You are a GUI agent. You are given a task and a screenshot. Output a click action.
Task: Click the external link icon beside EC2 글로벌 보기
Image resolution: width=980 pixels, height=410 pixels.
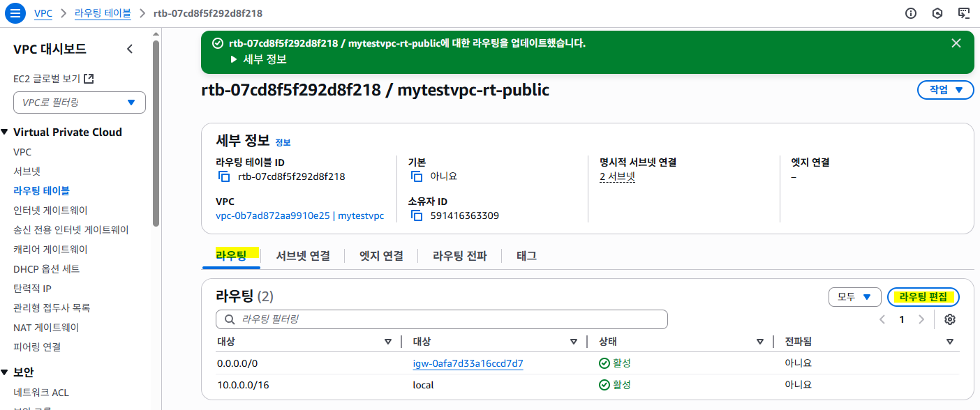89,79
